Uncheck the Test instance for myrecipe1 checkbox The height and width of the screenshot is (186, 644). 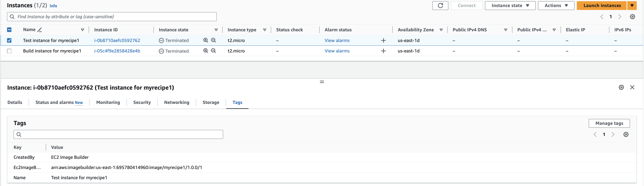point(9,41)
